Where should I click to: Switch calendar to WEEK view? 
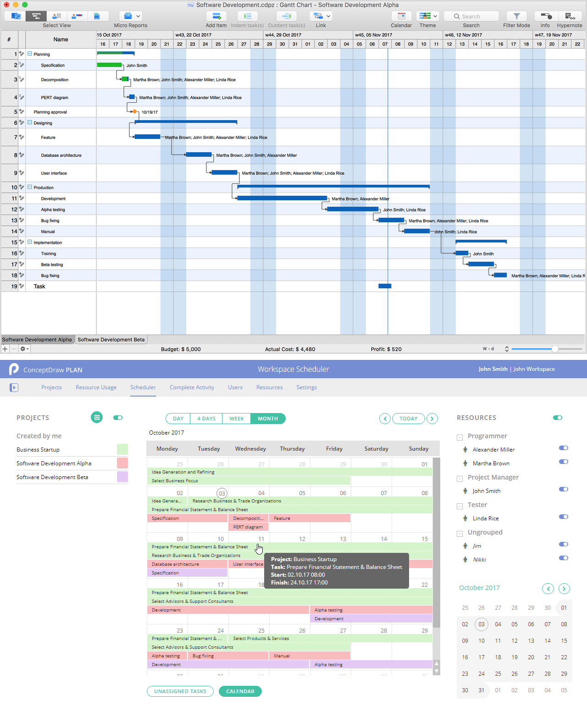coord(237,419)
